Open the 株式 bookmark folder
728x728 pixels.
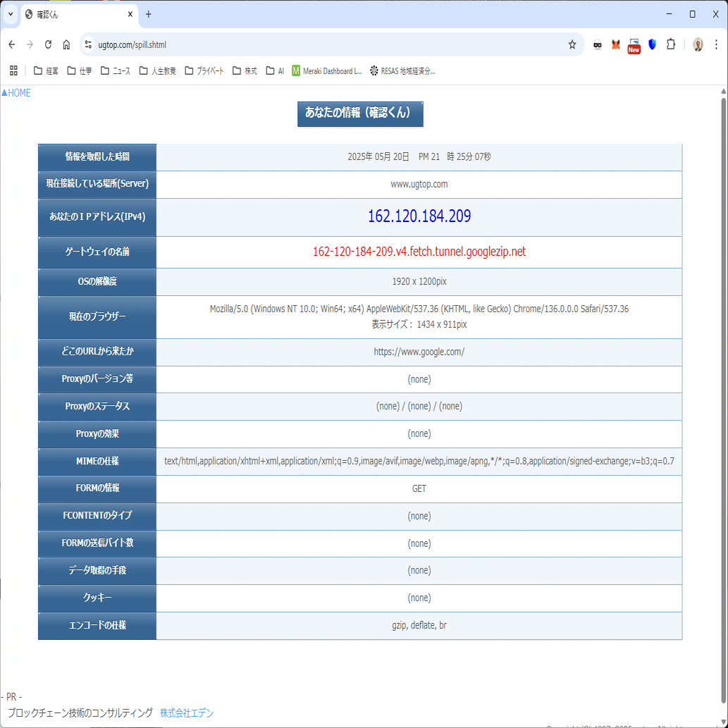coord(245,70)
